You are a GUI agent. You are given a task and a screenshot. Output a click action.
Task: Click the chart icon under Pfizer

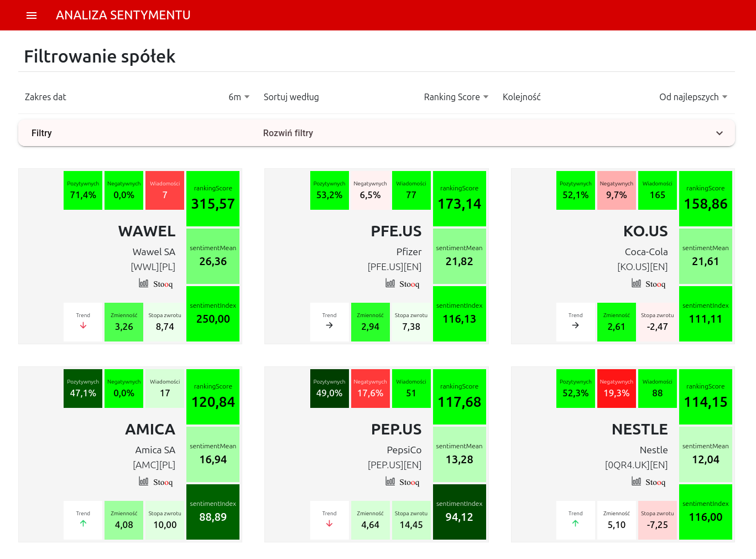(390, 283)
